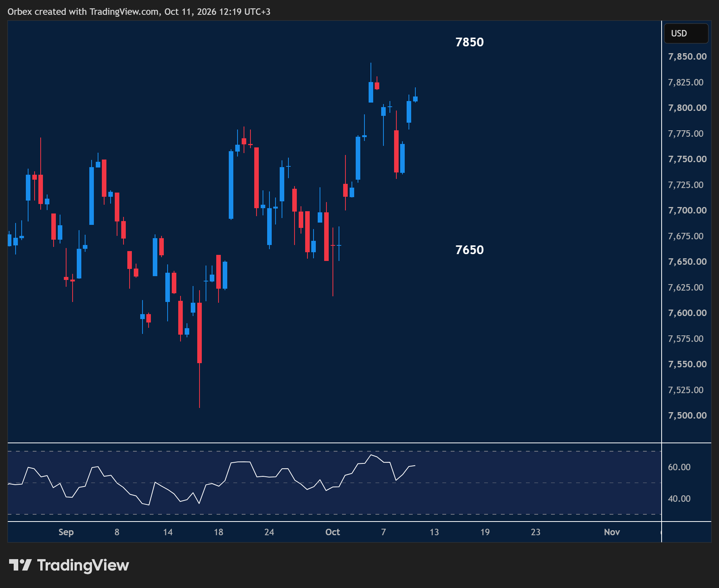Click the 7850 resistance annotation
Image resolution: width=719 pixels, height=588 pixels.
[x=469, y=42]
